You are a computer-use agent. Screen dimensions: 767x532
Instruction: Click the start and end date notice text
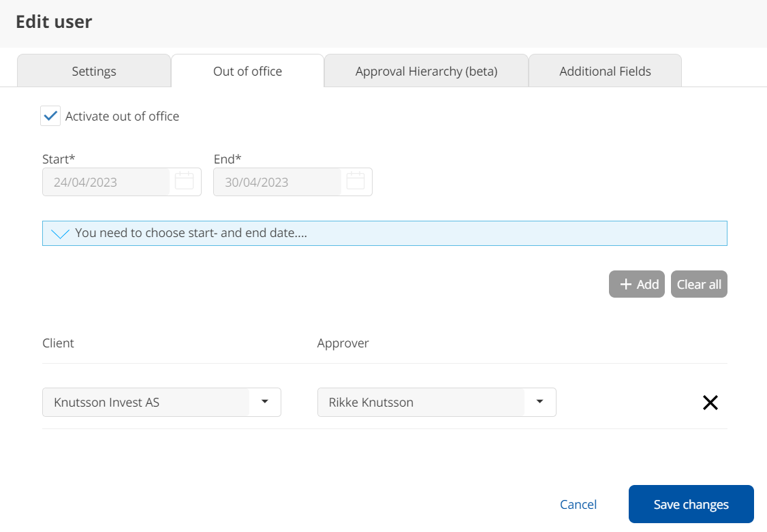[191, 233]
